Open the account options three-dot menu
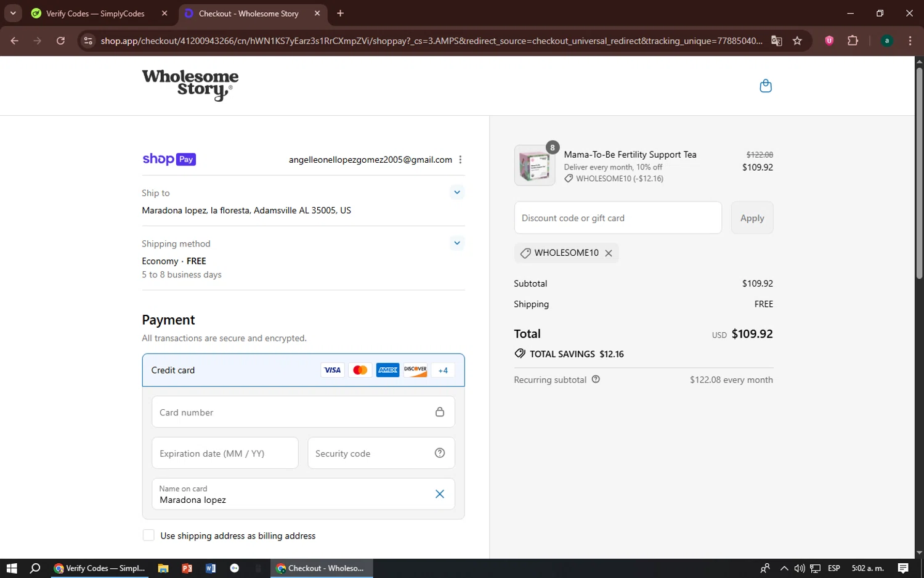 pos(460,160)
